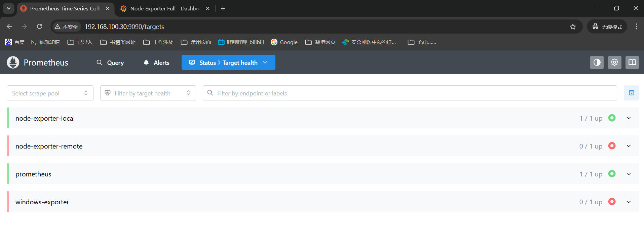Viewport: 644px width, 249px height.
Task: Click the Prometheus flame logo
Action: click(13, 63)
